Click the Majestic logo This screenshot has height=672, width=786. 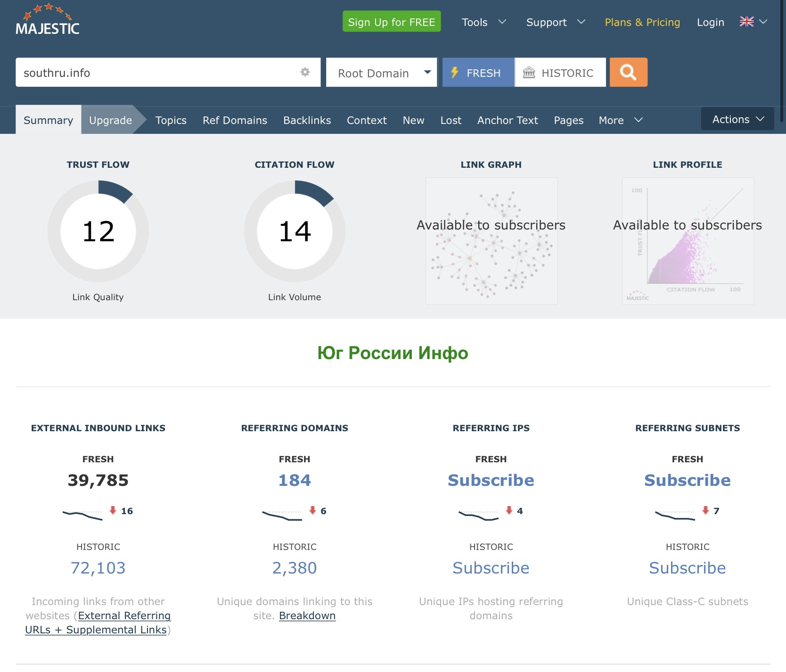pos(48,20)
